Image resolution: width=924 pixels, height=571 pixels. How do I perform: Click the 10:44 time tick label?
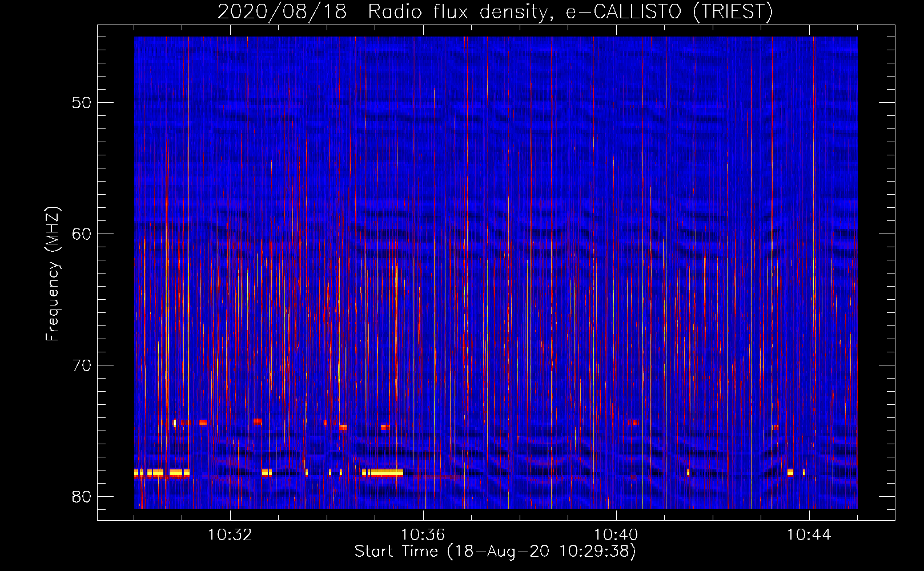[809, 535]
